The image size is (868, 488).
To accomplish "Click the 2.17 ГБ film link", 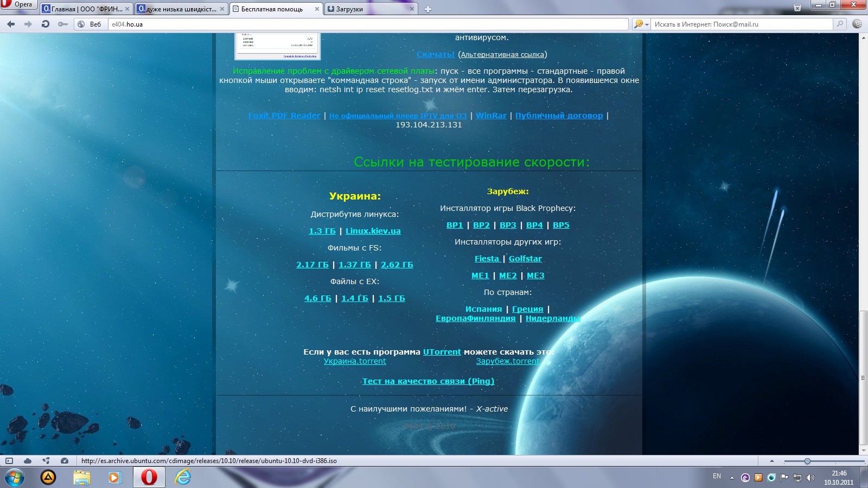I will click(x=312, y=265).
